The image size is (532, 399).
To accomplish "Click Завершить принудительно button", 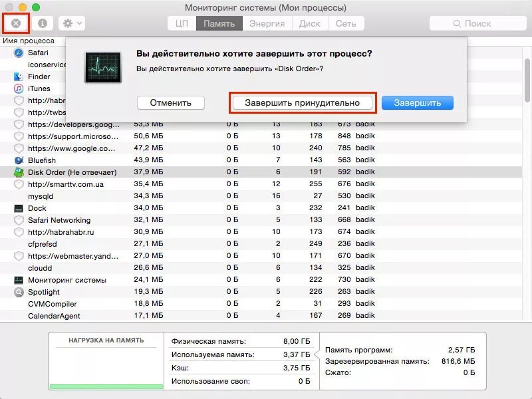I will pos(303,103).
